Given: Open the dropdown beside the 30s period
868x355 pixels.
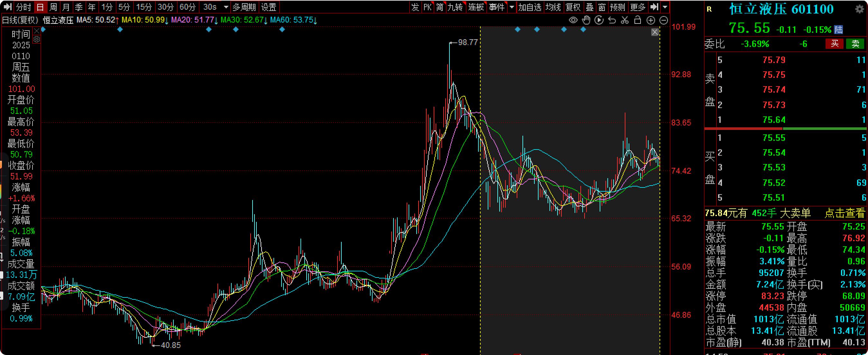Looking at the screenshot, I should tap(226, 7).
